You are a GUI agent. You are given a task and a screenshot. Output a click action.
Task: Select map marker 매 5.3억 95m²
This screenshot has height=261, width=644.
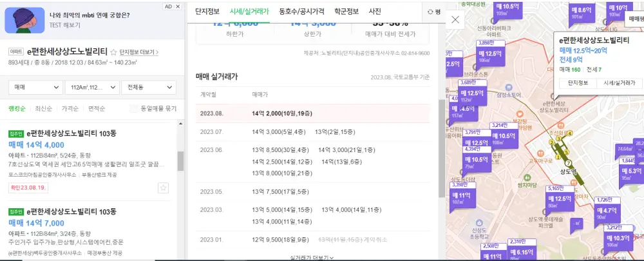point(632,173)
